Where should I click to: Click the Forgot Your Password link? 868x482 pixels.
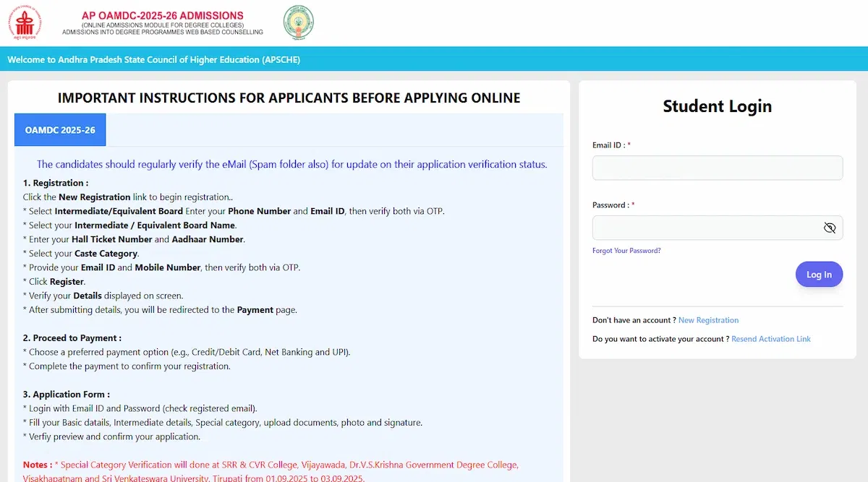(626, 251)
